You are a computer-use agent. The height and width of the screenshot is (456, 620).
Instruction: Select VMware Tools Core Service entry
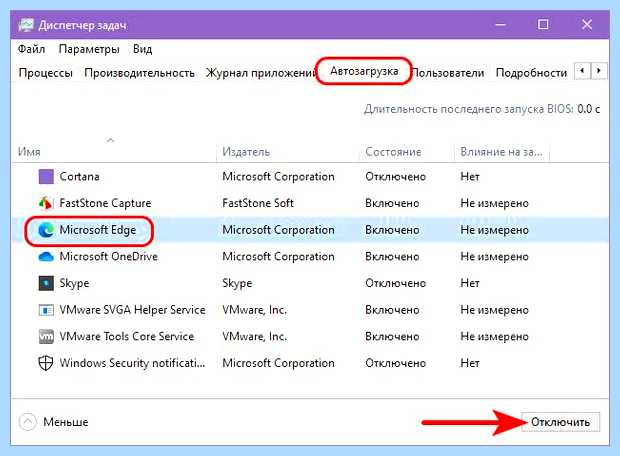pyautogui.click(x=127, y=337)
